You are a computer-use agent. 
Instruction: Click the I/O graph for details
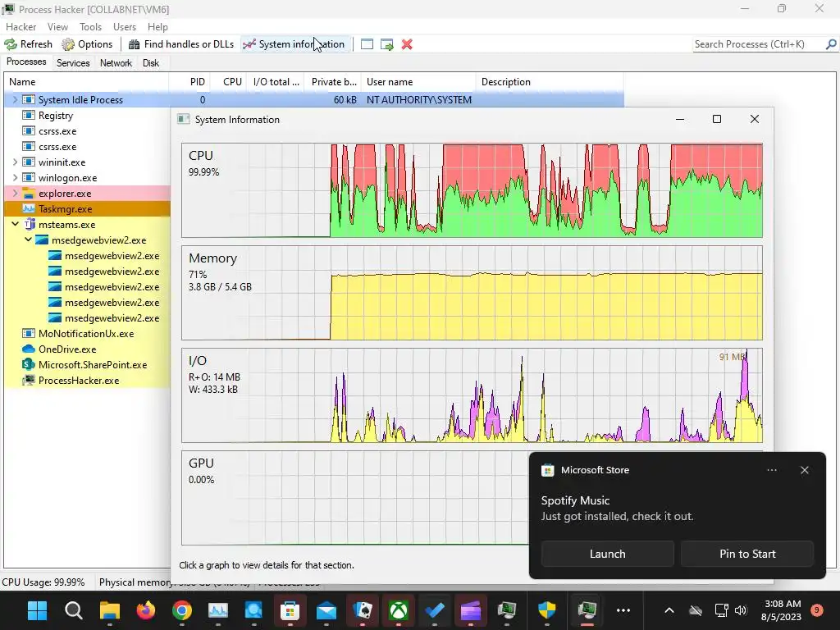(472, 395)
